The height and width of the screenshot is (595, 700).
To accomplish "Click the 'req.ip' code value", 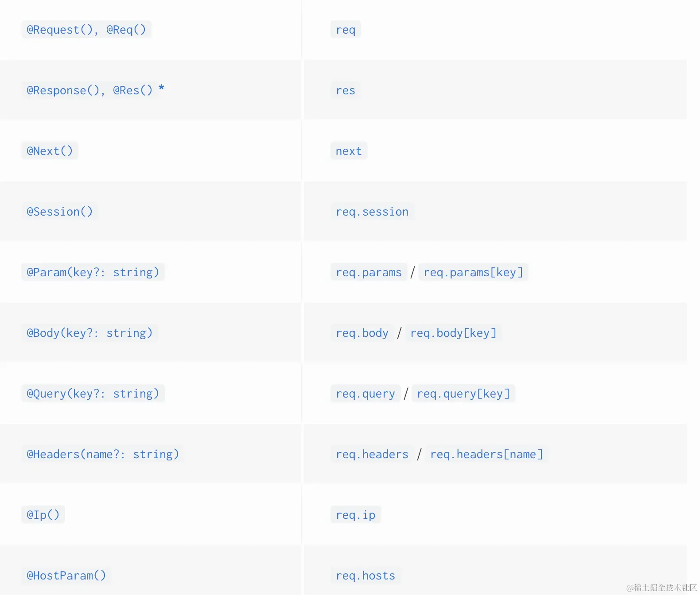I will (355, 515).
